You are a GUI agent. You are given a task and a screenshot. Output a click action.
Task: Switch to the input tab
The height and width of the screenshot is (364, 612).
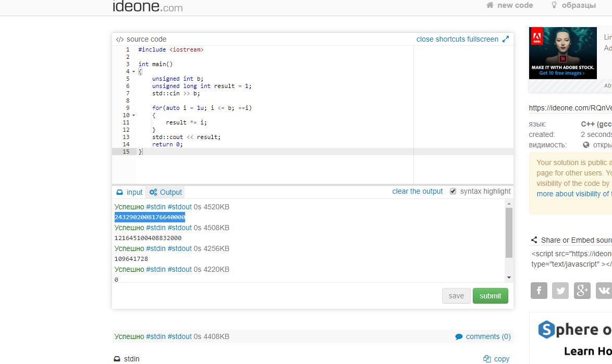(x=129, y=192)
